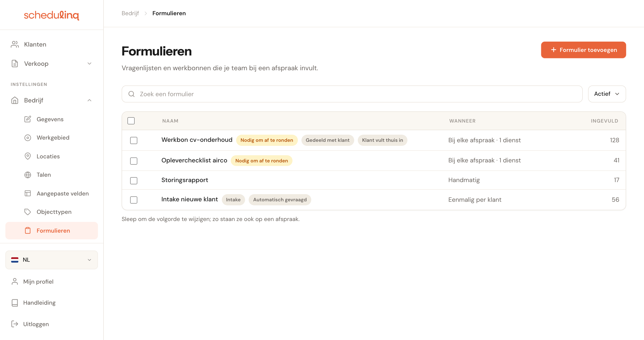
Task: Toggle the select-all checkbox in table header
Action: tap(131, 121)
